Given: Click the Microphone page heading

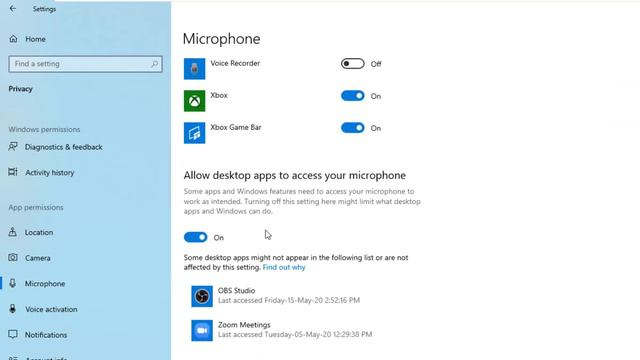Looking at the screenshot, I should coord(221,39).
